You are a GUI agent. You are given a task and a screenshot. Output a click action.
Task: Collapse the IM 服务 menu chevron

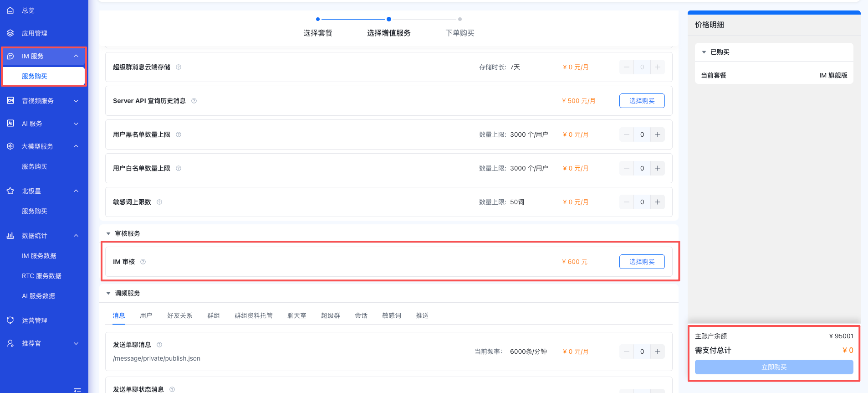[76, 56]
